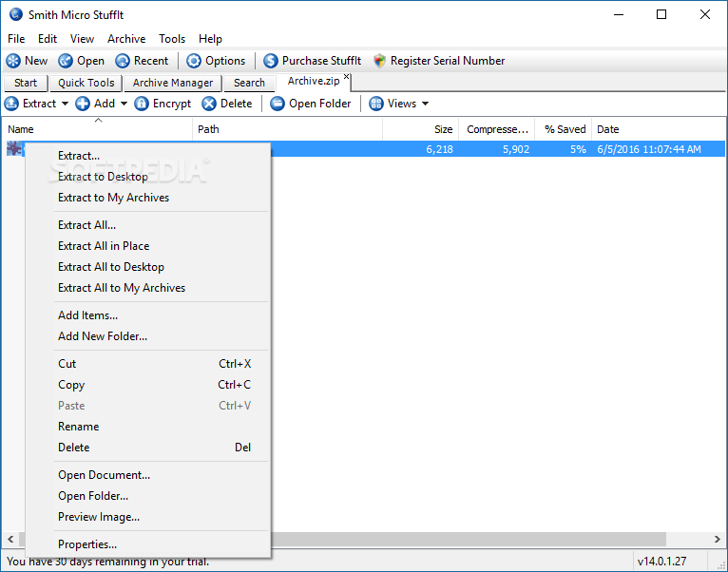
Task: Select the Archive.zip tab
Action: pos(314,82)
